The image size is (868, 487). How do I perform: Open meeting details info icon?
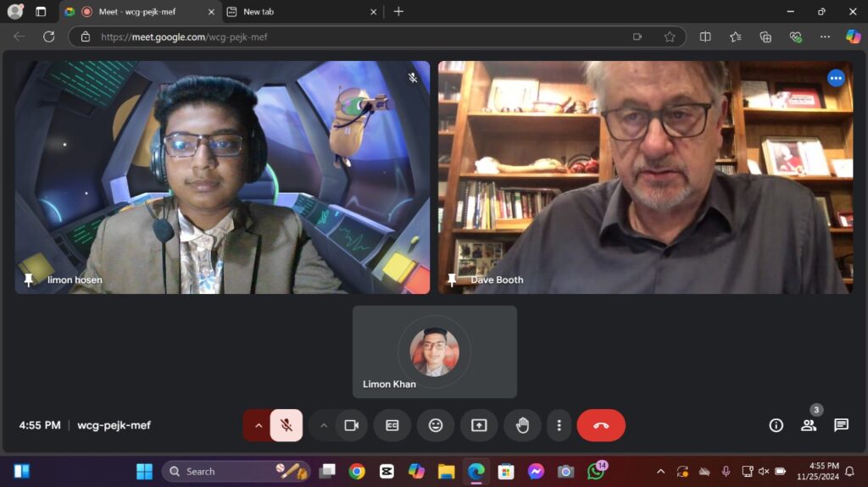776,425
